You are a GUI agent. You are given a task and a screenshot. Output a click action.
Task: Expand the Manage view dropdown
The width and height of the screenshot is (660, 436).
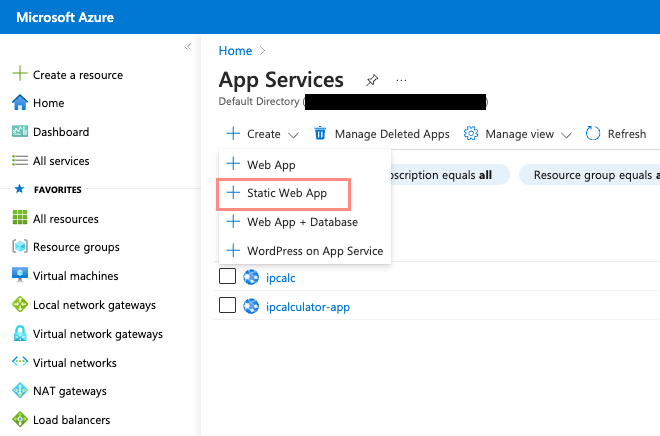[x=518, y=134]
